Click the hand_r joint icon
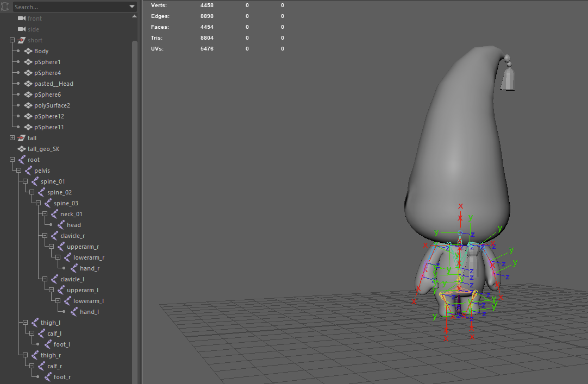The width and height of the screenshot is (588, 384). pyautogui.click(x=74, y=268)
